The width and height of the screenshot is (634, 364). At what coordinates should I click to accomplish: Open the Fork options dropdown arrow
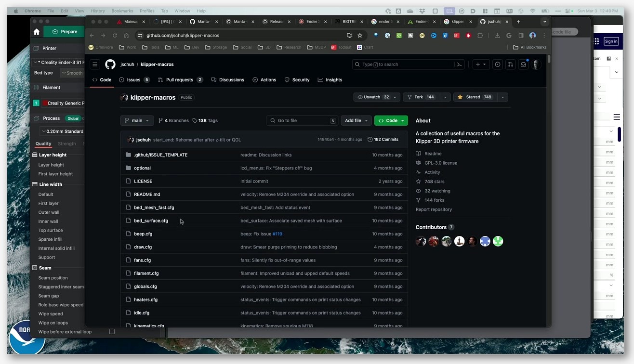click(x=445, y=97)
